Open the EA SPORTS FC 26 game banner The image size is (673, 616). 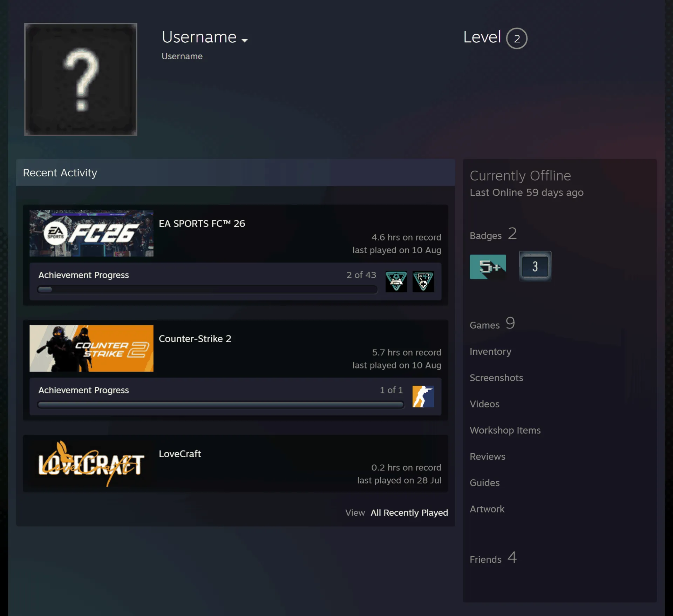coord(91,233)
